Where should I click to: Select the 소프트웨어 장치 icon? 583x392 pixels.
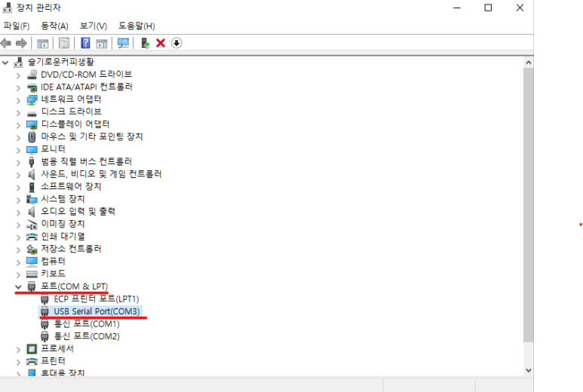[x=32, y=186]
